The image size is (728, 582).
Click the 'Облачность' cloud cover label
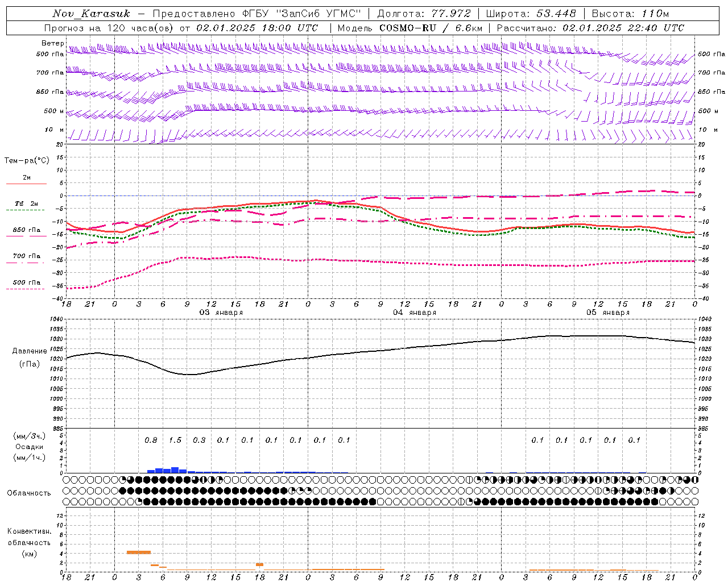click(29, 493)
